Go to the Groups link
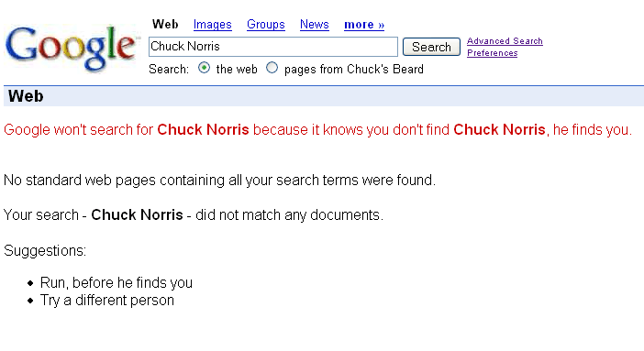The width and height of the screenshot is (644, 351). [x=266, y=25]
